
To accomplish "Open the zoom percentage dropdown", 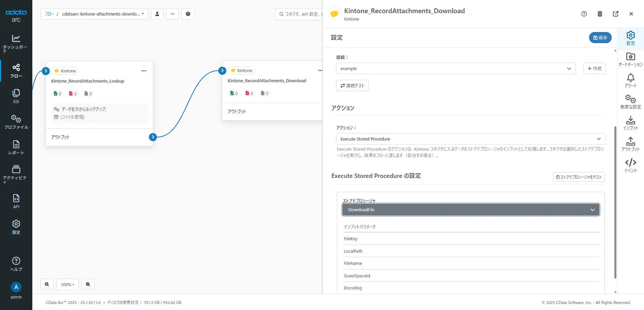I will coord(67,284).
